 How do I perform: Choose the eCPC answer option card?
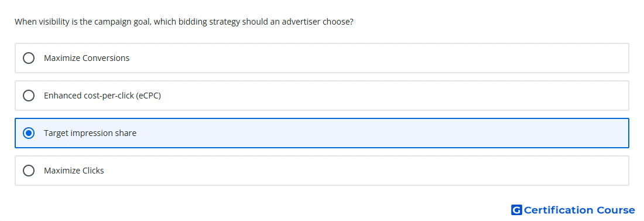click(x=322, y=96)
